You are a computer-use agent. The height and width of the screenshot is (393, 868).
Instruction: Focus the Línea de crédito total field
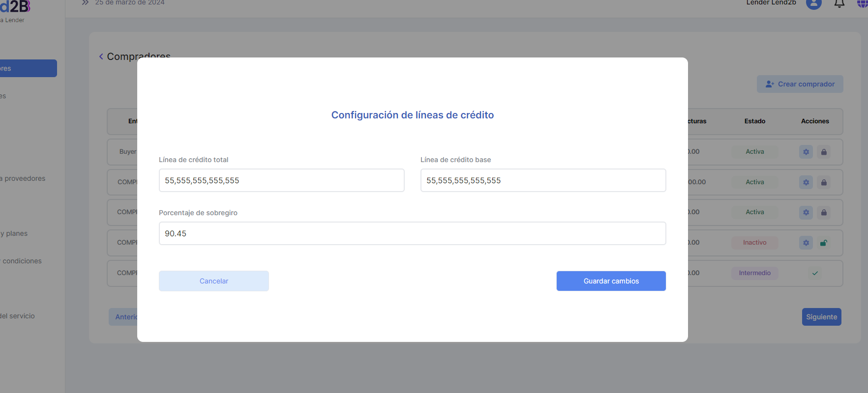pos(281,180)
